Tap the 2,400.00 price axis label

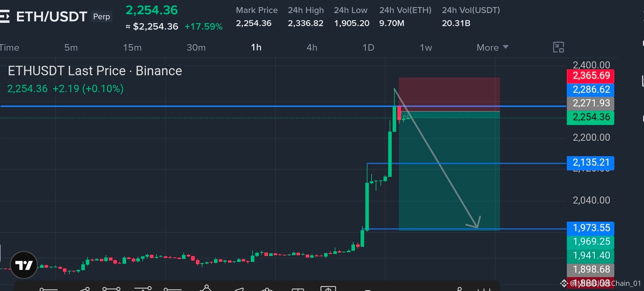pyautogui.click(x=591, y=65)
